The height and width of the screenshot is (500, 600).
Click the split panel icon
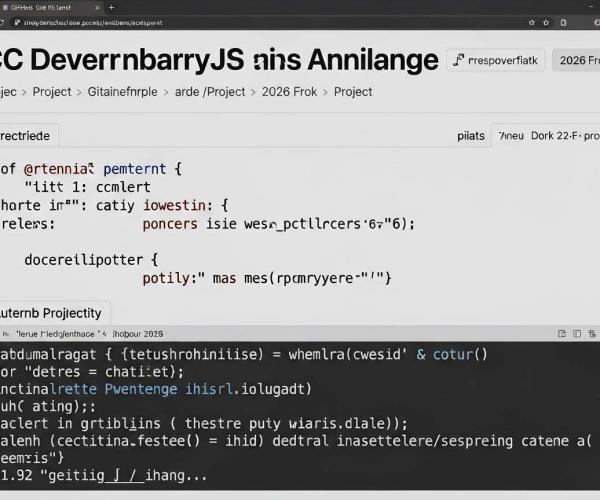coord(577,334)
